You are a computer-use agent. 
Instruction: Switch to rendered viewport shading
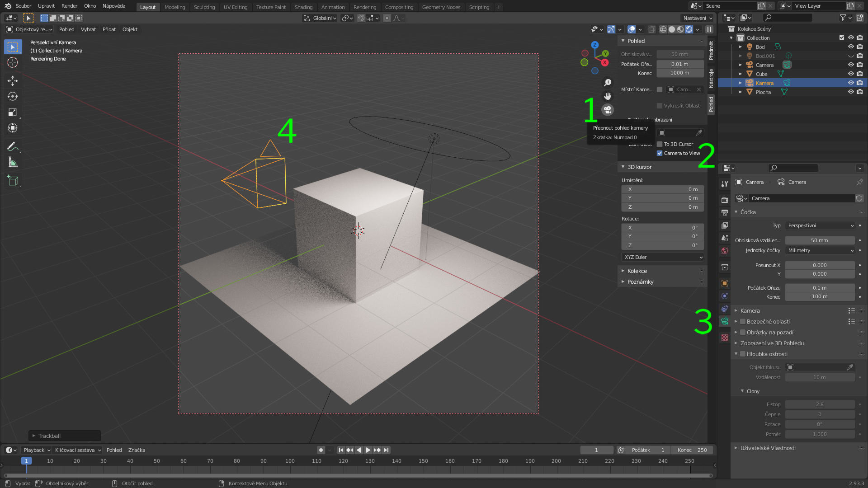click(689, 29)
